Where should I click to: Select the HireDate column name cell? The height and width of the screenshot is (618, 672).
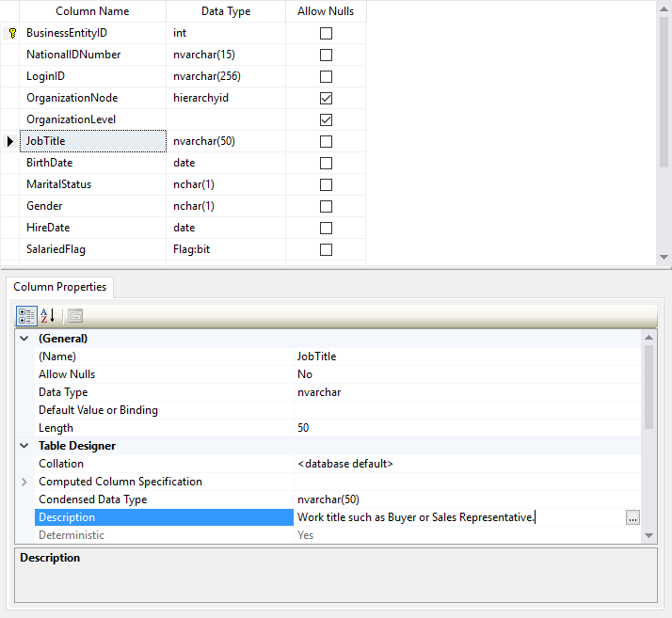pos(92,228)
